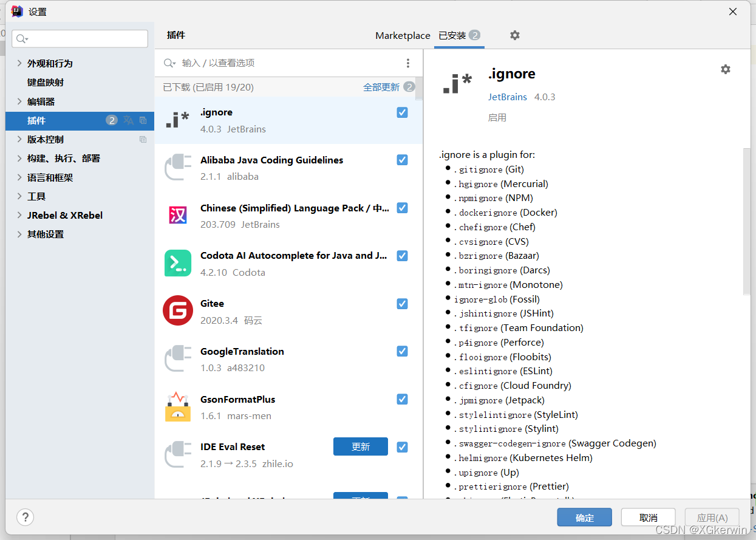The width and height of the screenshot is (756, 540).
Task: Switch to the Marketplace tab
Action: click(403, 35)
